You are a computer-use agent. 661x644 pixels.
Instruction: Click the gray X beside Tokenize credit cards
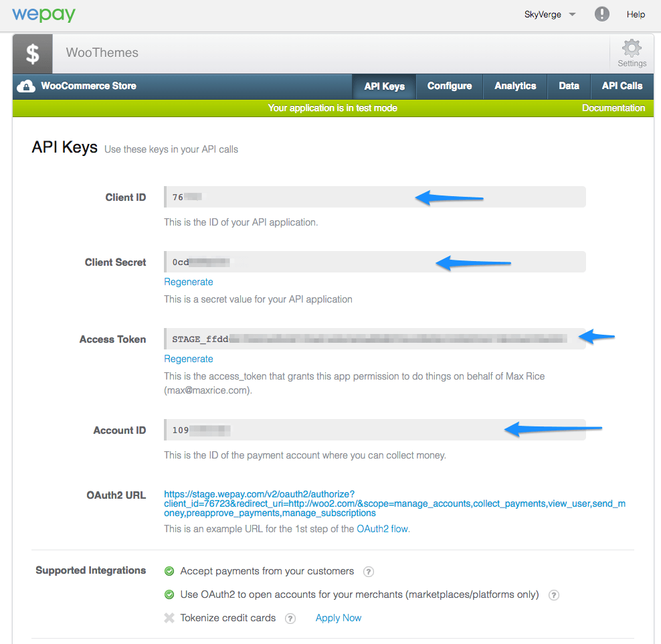pyautogui.click(x=169, y=618)
